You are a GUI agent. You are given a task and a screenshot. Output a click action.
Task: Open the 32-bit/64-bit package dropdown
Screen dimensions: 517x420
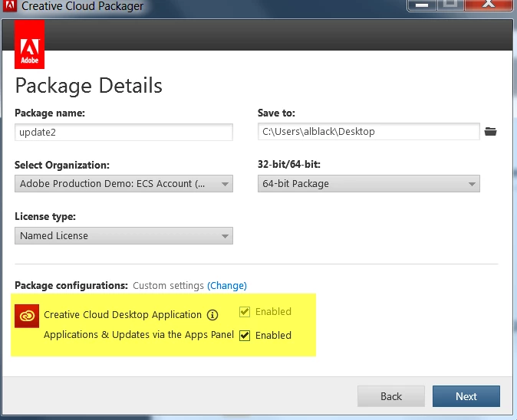(369, 183)
